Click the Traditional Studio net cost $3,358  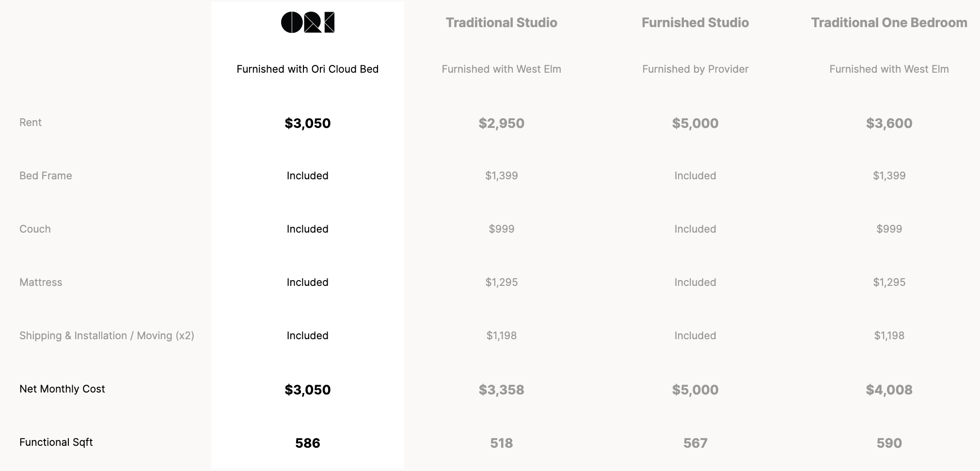point(501,390)
